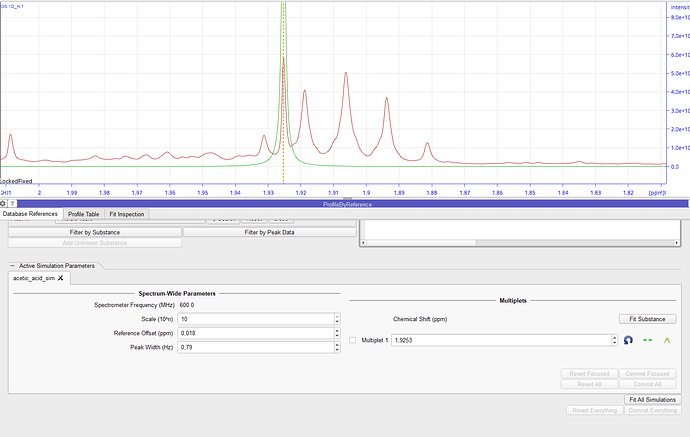The image size is (690, 437).
Task: Click Filter by Substance button
Action: point(95,232)
